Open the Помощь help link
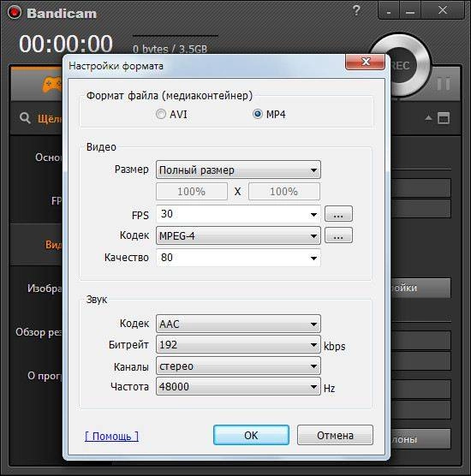 coord(111,437)
